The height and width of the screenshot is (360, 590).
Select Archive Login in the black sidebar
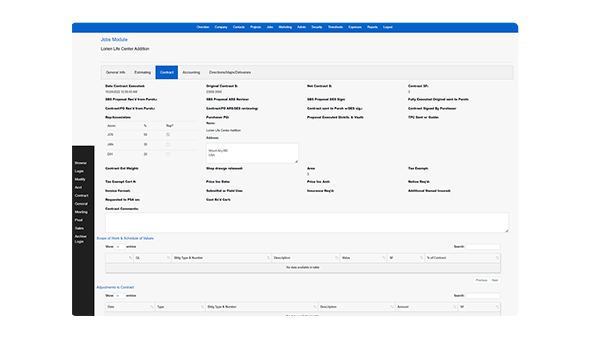point(80,239)
